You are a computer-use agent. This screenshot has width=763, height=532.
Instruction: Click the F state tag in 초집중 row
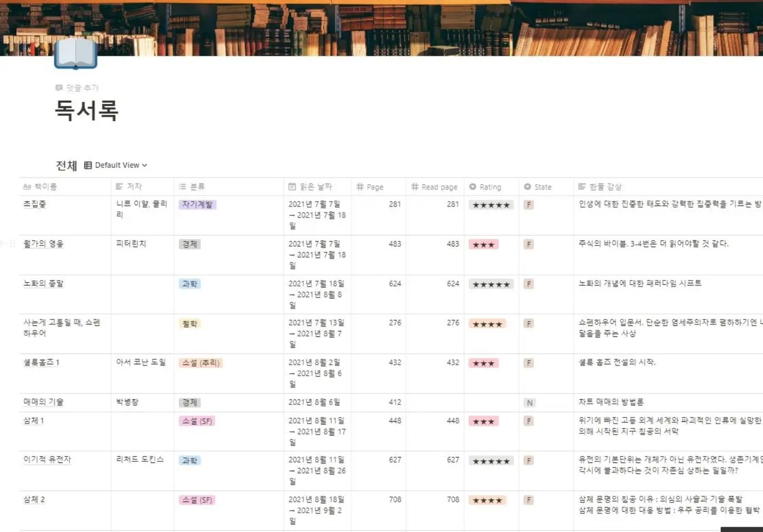click(528, 205)
